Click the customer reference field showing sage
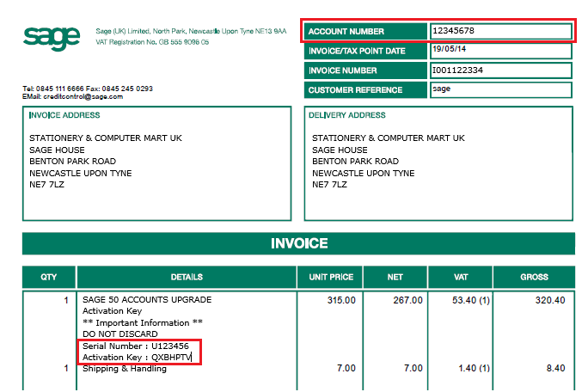The width and height of the screenshot is (588, 392). coord(501,90)
